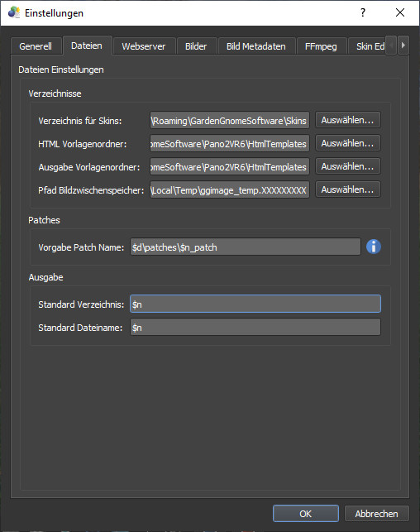Image resolution: width=420 pixels, height=532 pixels.
Task: Click the Pano2VR app icon in title bar
Action: pos(13,12)
